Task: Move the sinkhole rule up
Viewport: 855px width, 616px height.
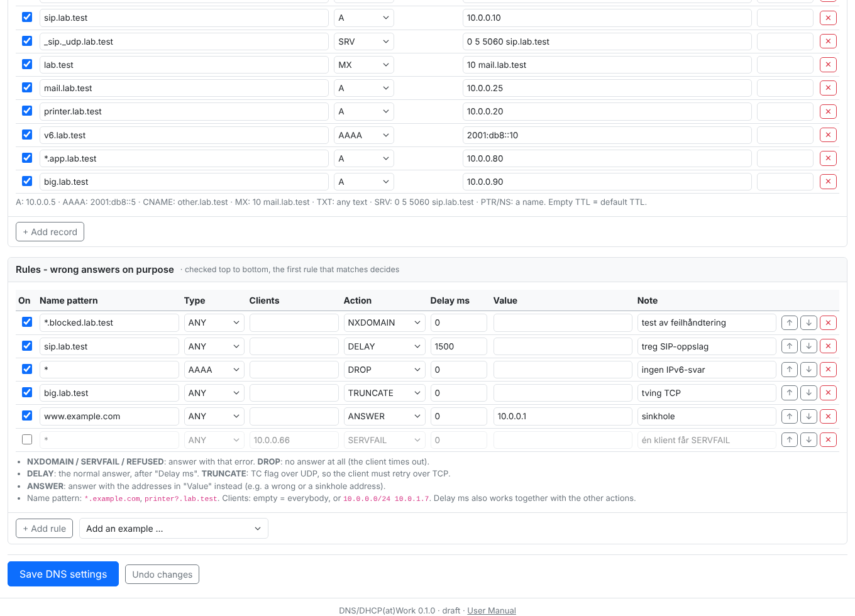Action: click(x=790, y=416)
